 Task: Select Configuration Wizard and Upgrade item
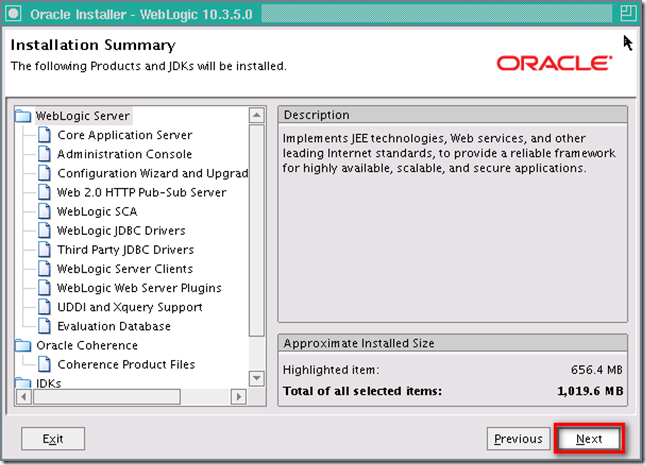click(x=152, y=173)
